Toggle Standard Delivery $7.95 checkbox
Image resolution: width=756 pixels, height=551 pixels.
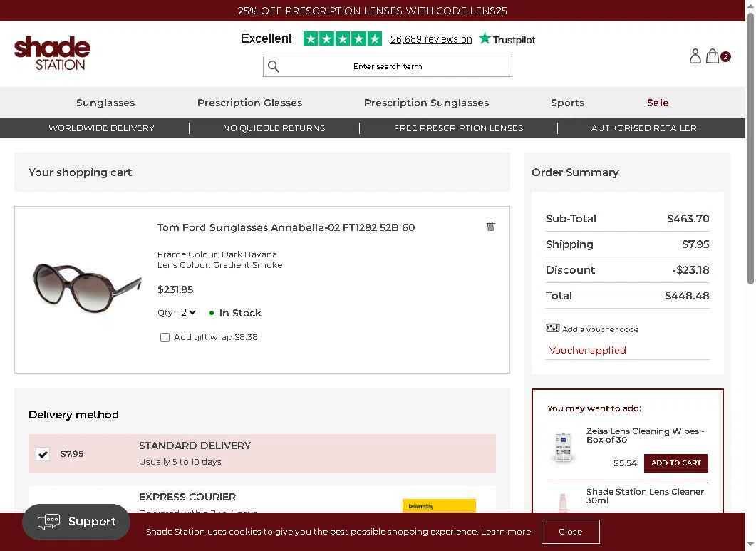pyautogui.click(x=43, y=454)
